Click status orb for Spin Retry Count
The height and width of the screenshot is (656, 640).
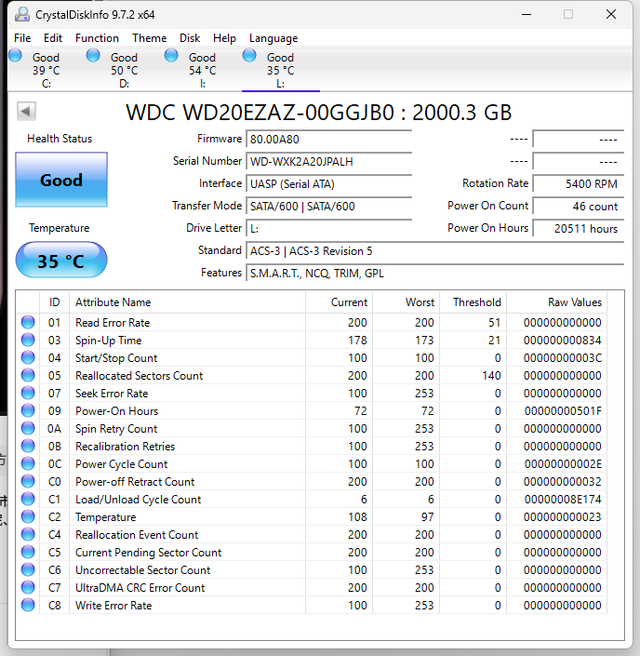28,428
